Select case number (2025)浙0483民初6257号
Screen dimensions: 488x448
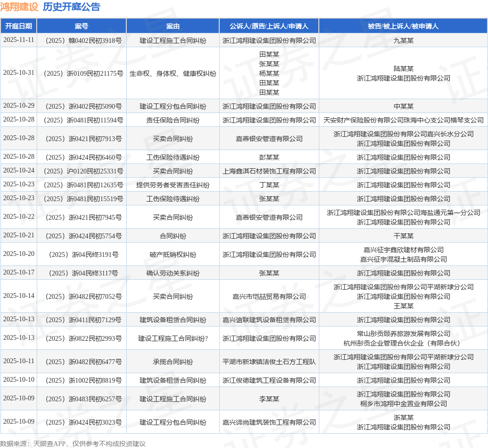pos(83,399)
